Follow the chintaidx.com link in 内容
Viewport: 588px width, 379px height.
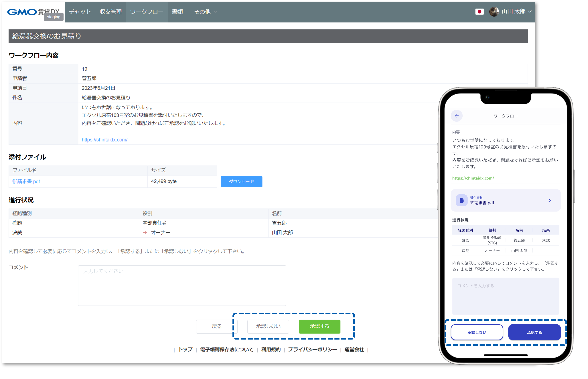104,140
